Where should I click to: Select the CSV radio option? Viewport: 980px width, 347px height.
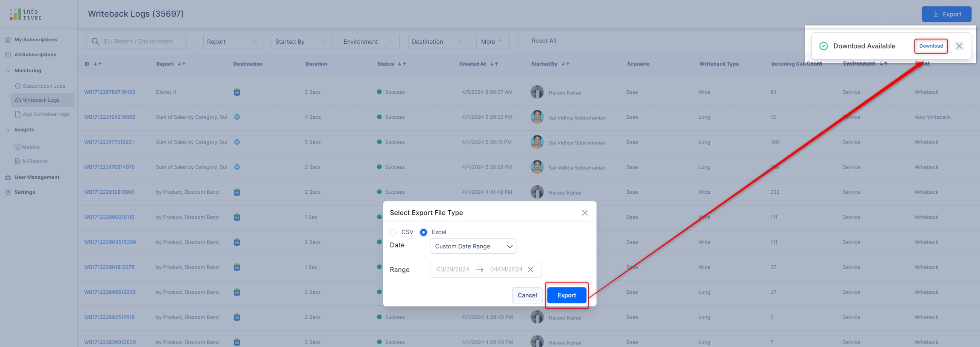pos(393,232)
